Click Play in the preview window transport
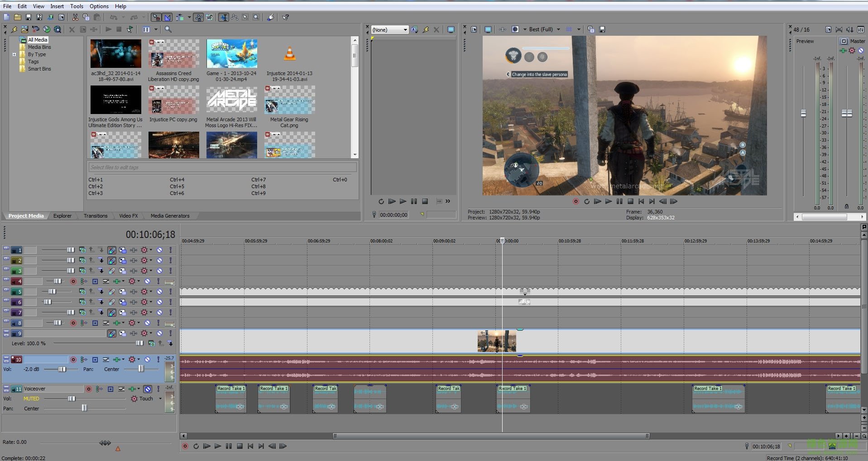 (609, 202)
